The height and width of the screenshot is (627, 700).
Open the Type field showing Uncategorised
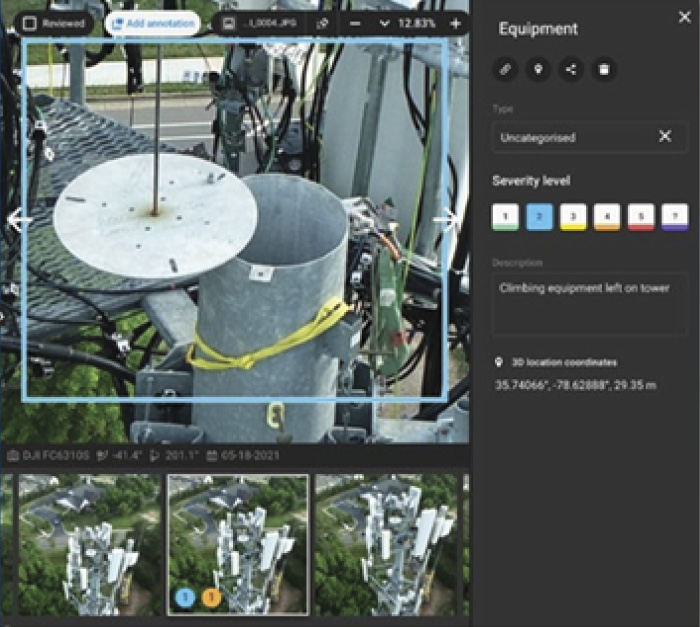point(589,137)
